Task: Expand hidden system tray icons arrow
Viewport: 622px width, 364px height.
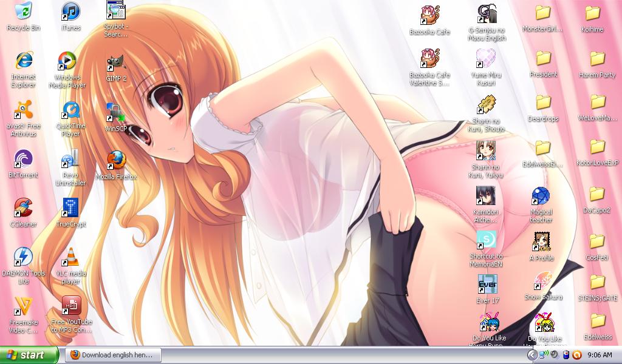Action: click(531, 355)
